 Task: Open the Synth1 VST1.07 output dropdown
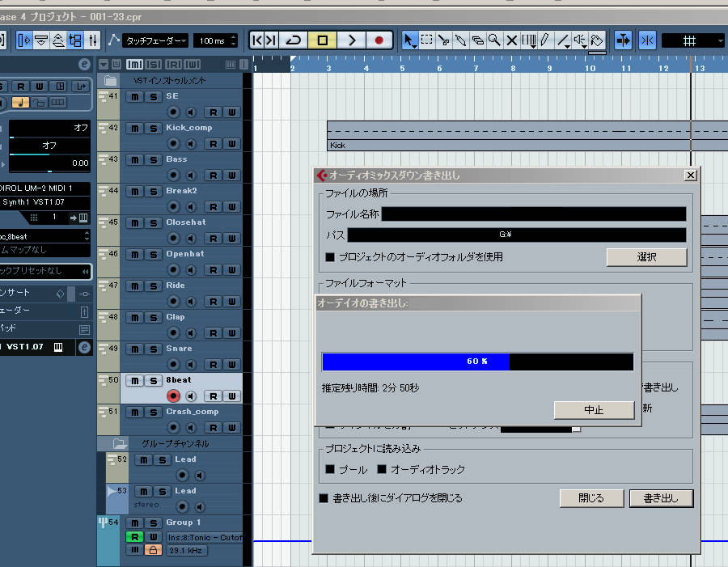[x=44, y=202]
